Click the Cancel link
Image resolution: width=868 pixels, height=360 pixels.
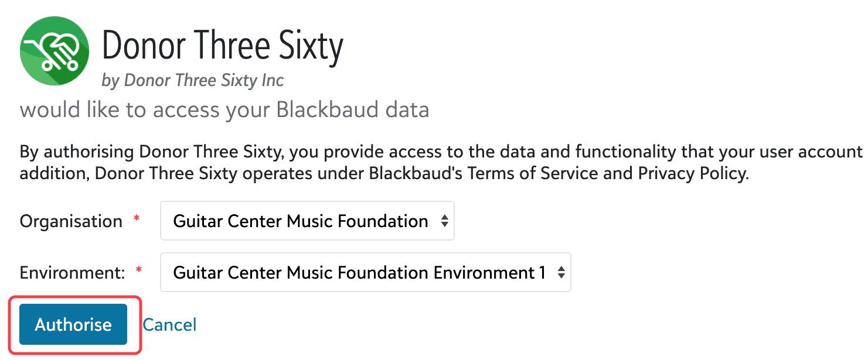169,324
